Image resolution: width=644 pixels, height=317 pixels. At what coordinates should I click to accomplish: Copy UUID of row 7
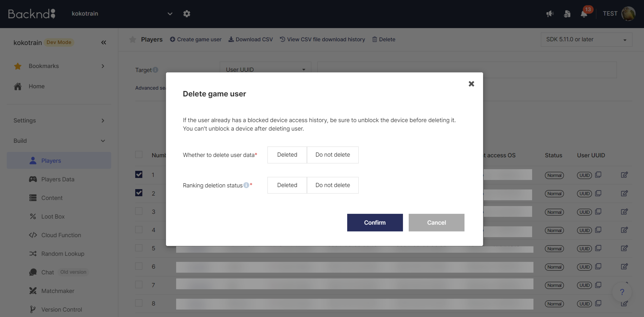(x=598, y=285)
